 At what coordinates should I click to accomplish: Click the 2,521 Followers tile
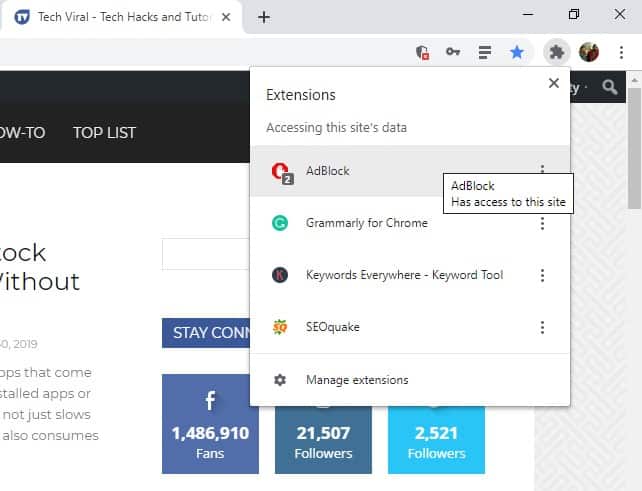[436, 440]
